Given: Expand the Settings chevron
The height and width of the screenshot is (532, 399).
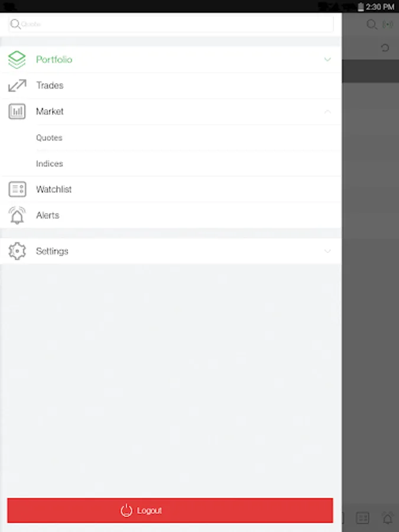Looking at the screenshot, I should point(327,251).
